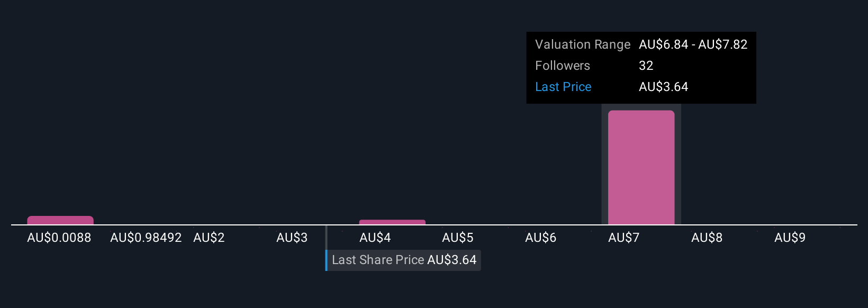Click the AU$8 axis label
The width and height of the screenshot is (868, 308).
point(707,238)
